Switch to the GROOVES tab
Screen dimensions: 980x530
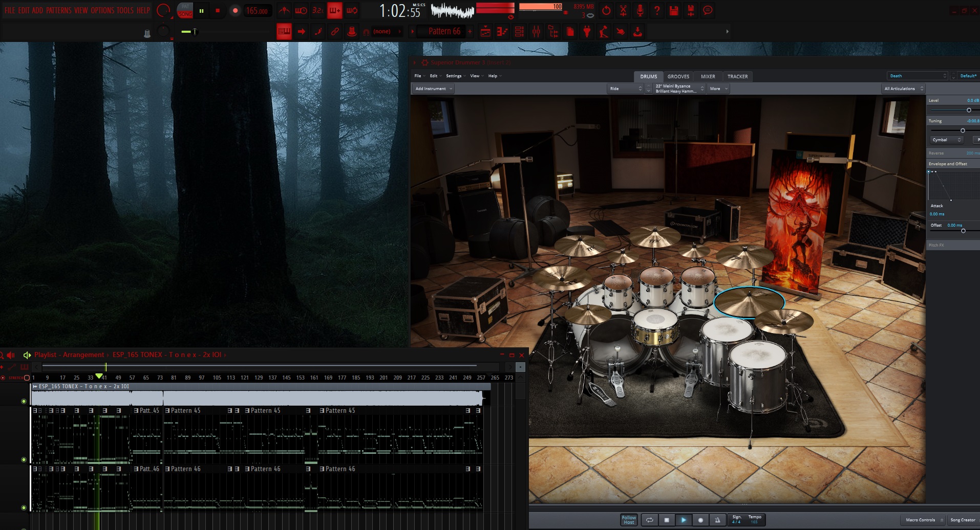[678, 76]
